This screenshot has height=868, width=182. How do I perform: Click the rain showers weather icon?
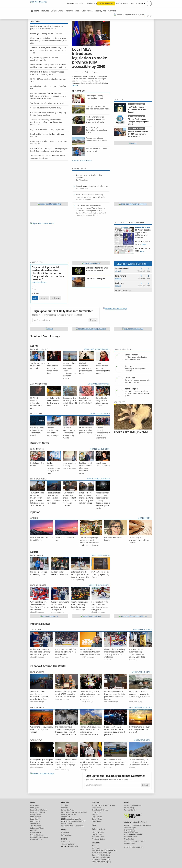tap(129, 15)
